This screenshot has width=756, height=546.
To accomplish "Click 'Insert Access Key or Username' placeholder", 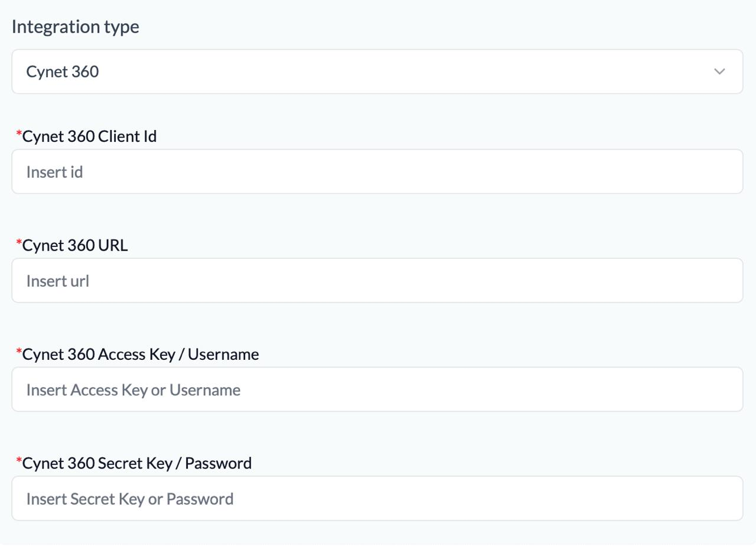I will pos(133,390).
